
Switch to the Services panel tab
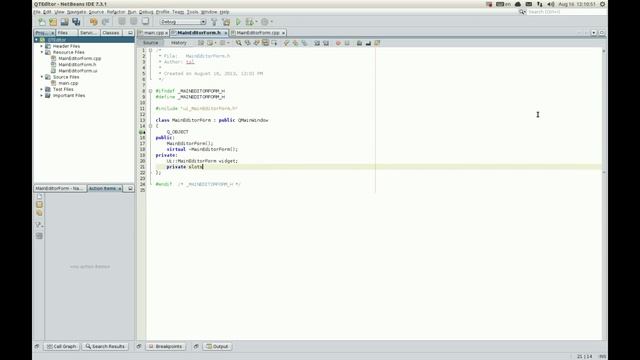pyautogui.click(x=88, y=33)
